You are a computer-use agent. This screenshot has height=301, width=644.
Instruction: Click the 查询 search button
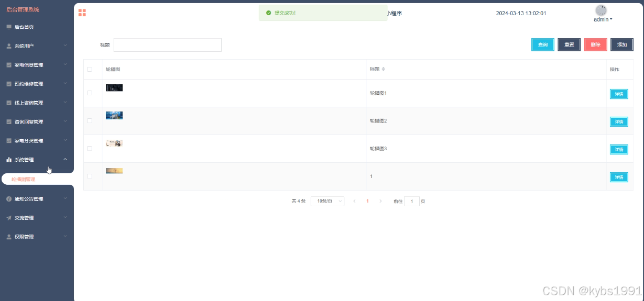(x=543, y=45)
